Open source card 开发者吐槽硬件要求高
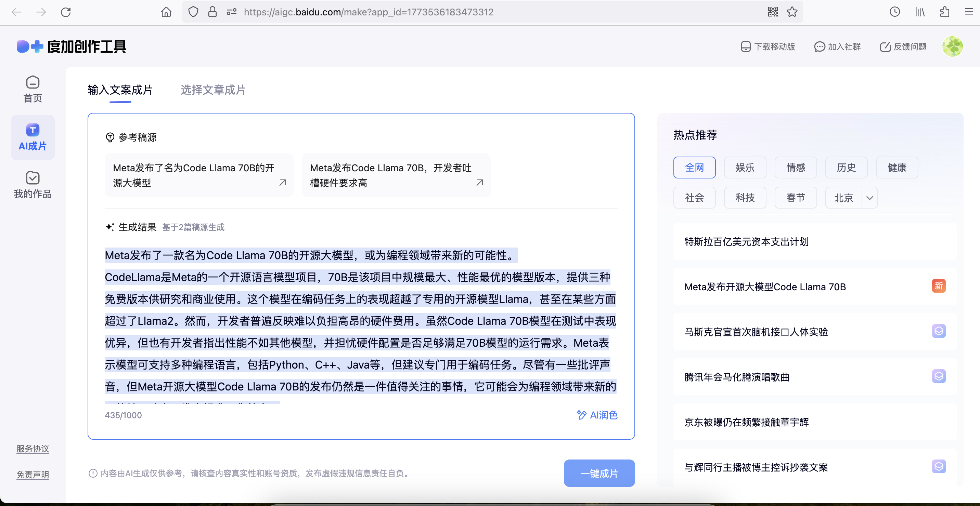Viewport: 980px width, 506px height. pos(396,175)
